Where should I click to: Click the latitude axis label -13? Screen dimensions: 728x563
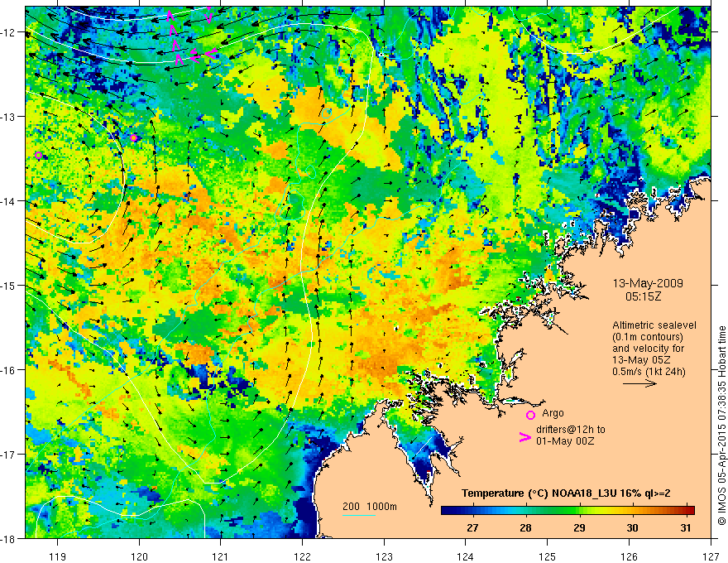click(10, 116)
